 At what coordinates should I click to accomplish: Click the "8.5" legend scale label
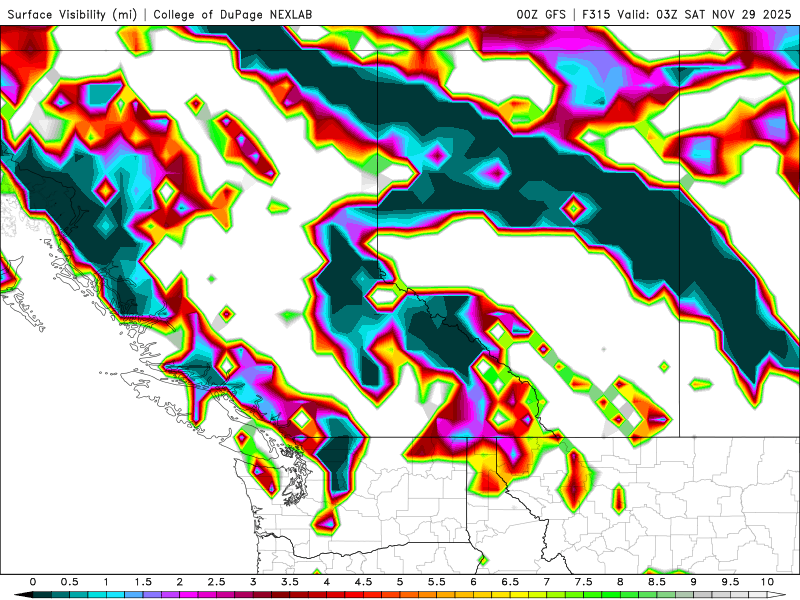coord(657,582)
